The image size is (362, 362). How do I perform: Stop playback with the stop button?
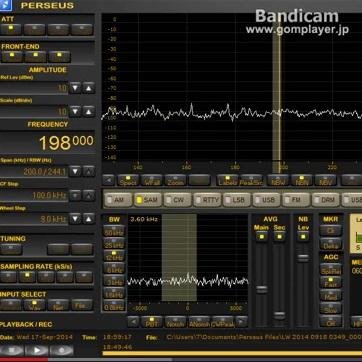11,350
